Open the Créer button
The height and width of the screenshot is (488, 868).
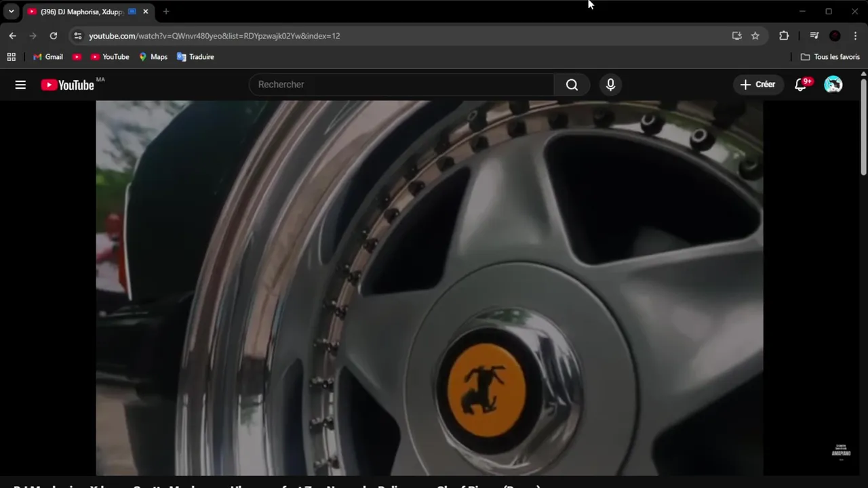tap(757, 85)
